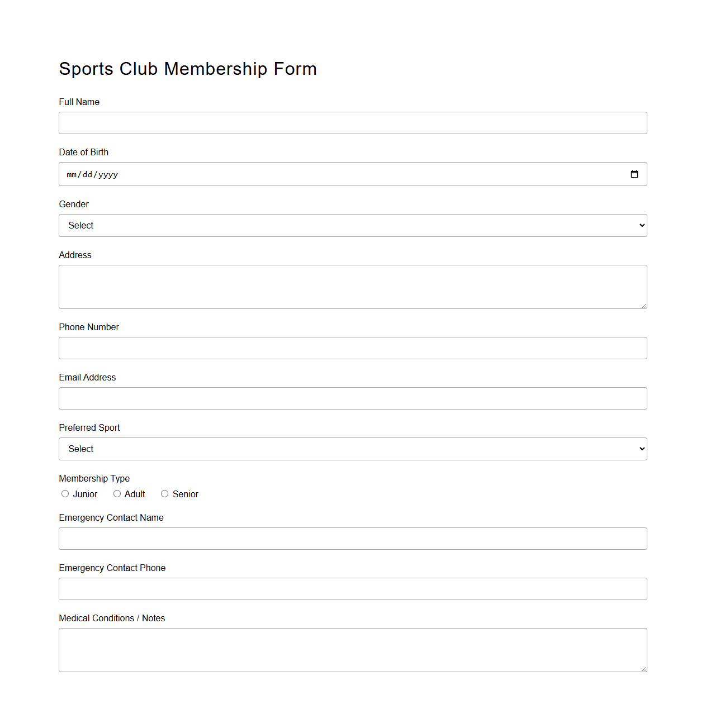Click the Preferred Sport dropdown chevron
Viewport: 706px width, 728px height.
(x=641, y=449)
